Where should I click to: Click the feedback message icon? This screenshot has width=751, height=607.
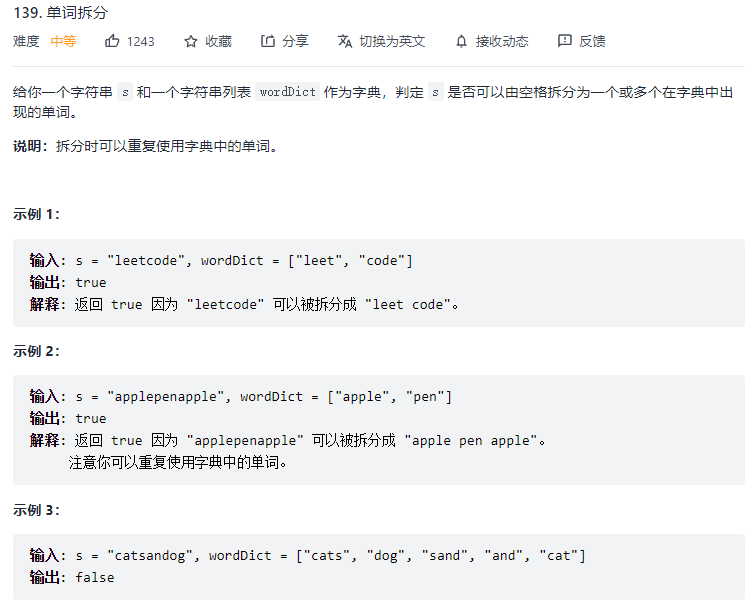click(x=565, y=41)
